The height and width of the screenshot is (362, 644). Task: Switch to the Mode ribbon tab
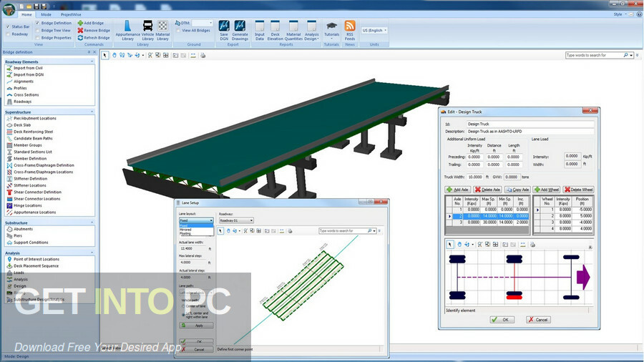46,14
